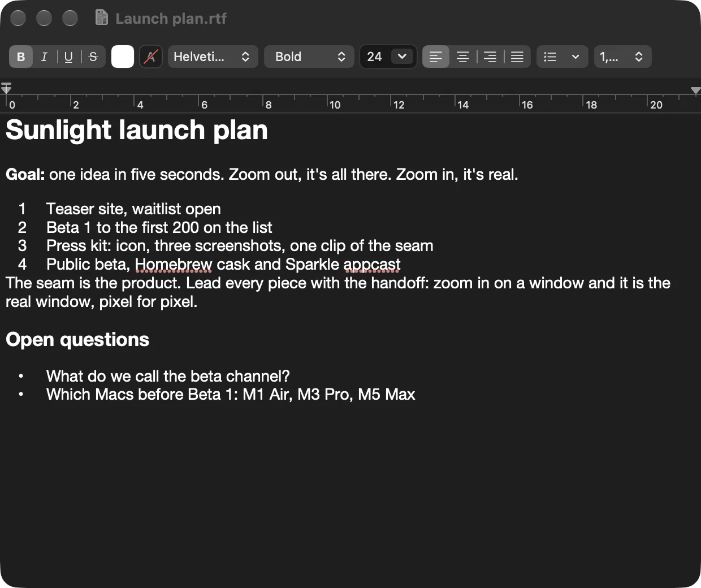
Task: Open the line spacing dropdown
Action: click(622, 57)
